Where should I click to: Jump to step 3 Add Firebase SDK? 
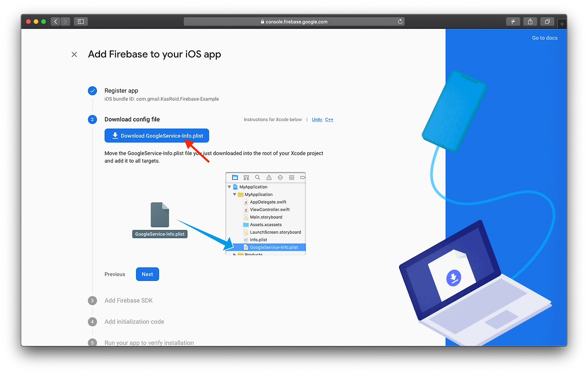tap(129, 301)
